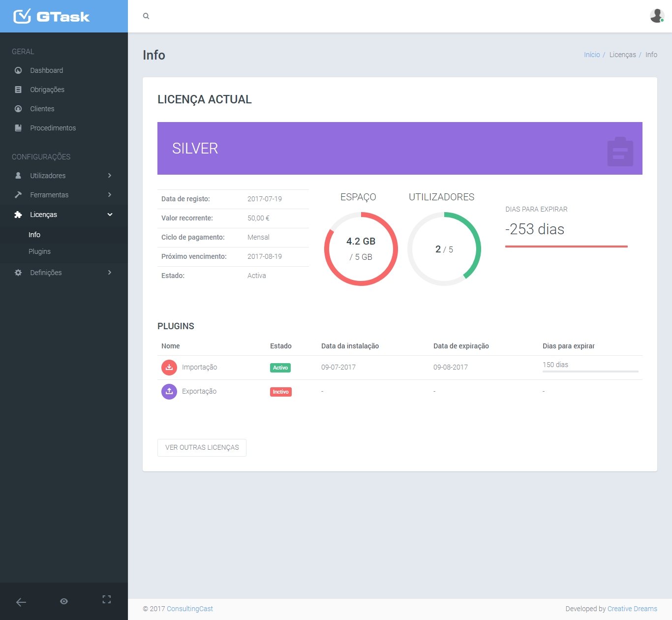
Task: Click the GTask logo
Action: click(51, 17)
